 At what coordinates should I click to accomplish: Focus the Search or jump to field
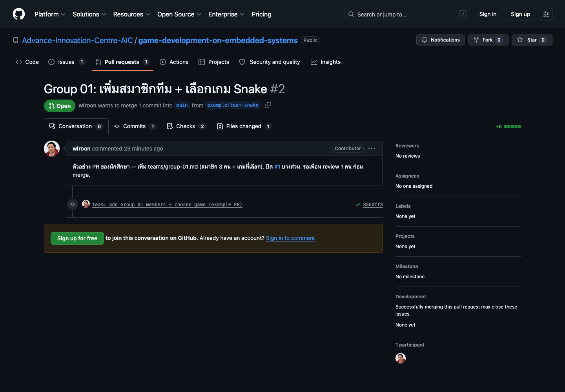click(x=407, y=14)
